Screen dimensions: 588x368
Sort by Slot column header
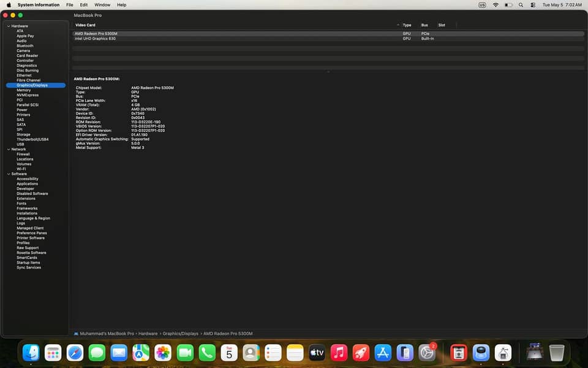(442, 25)
